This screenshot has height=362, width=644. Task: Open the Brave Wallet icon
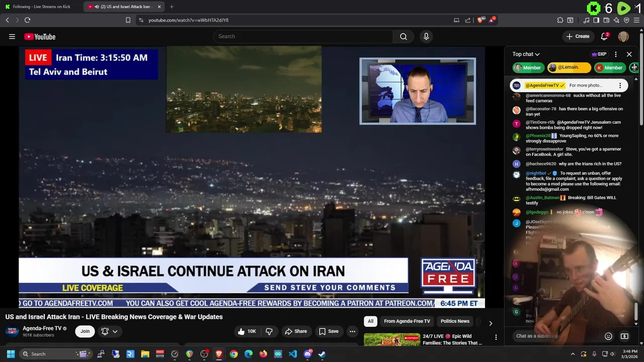606,20
